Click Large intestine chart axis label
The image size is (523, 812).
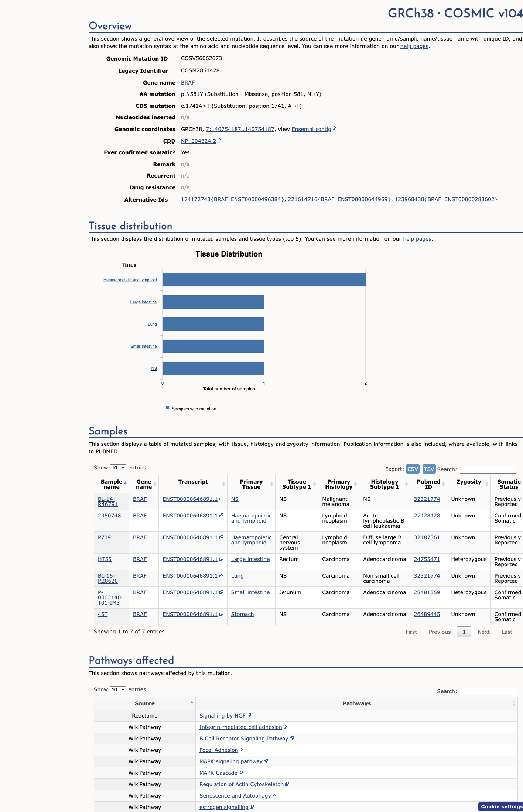coord(143,302)
